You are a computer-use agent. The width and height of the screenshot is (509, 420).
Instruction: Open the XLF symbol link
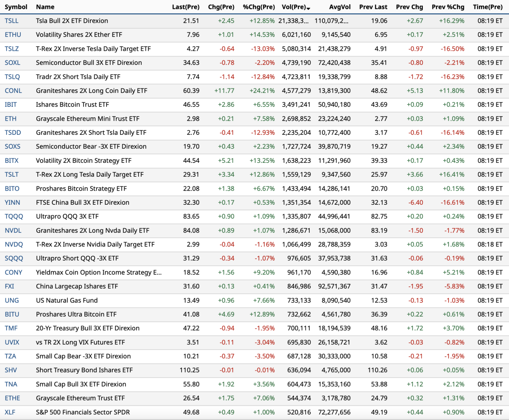click(10, 412)
